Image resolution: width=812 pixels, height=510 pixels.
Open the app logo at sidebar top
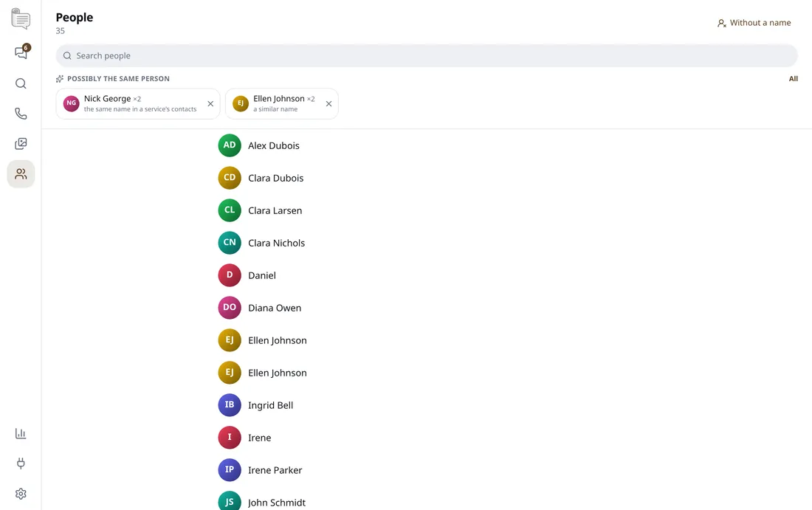(21, 19)
